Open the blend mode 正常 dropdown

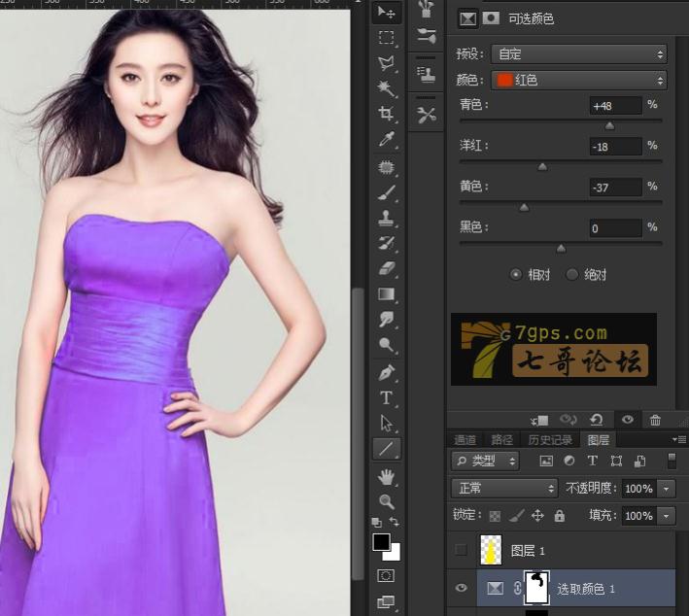tap(504, 488)
